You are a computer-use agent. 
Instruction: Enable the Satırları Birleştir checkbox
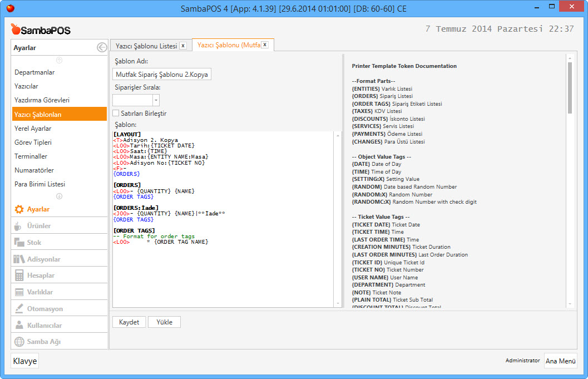116,114
